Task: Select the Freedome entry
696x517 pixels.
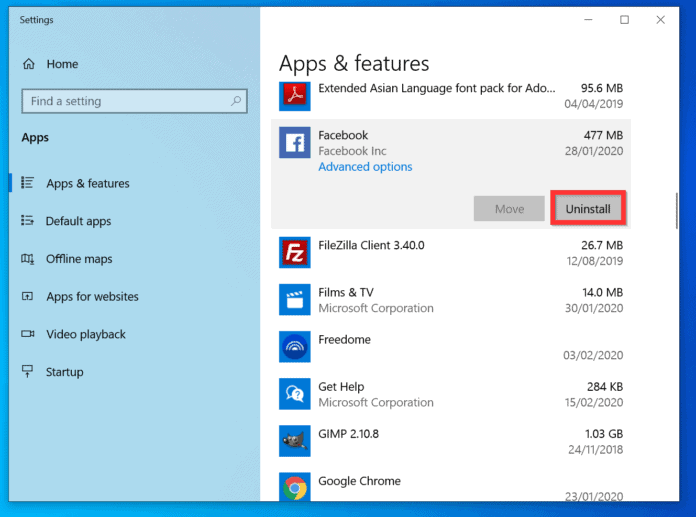Action: [451, 347]
